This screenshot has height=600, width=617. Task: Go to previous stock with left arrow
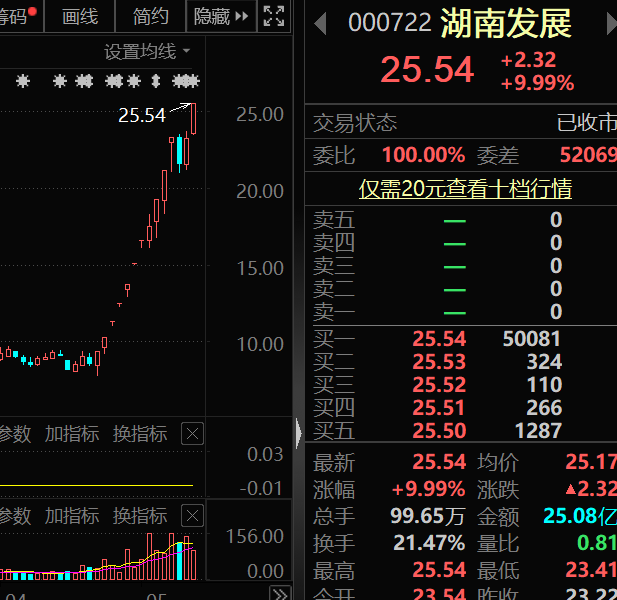click(x=321, y=23)
